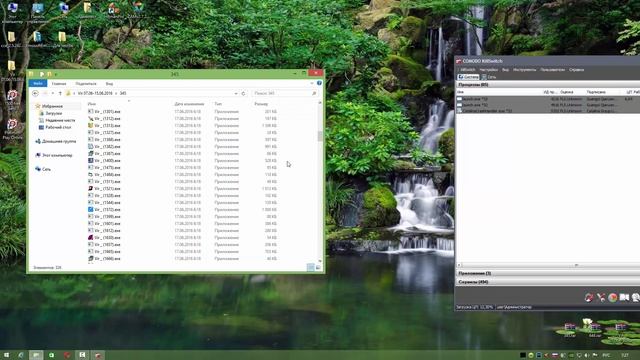Click the book icon in KillSwitch footer
Screen dimensions: 640x360
pyautogui.click(x=624, y=298)
